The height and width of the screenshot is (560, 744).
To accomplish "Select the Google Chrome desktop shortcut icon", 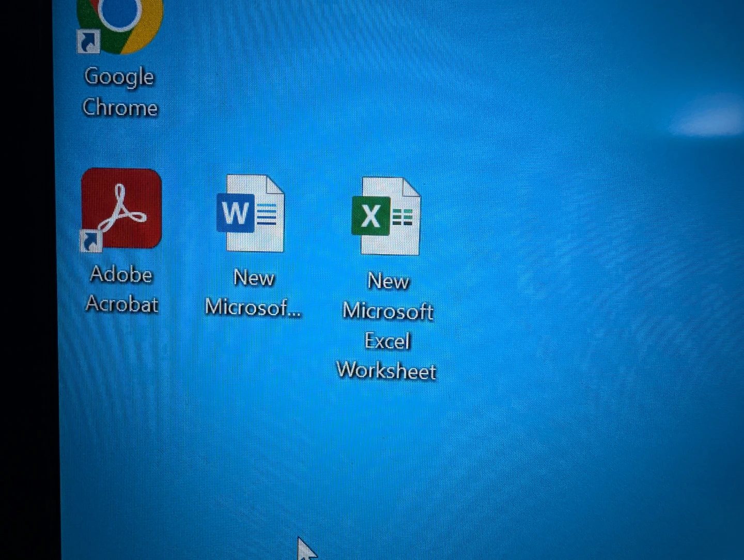I will 120,26.
